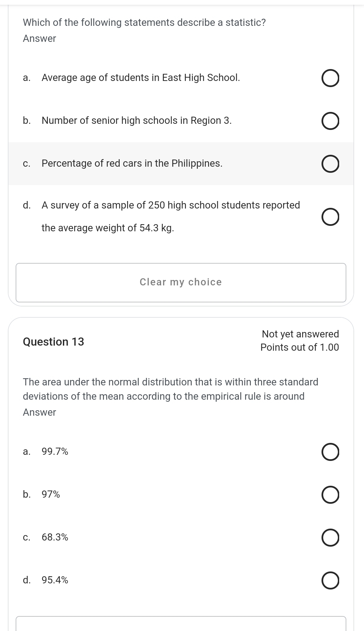
Task: Click the Question 13 heading
Action: pos(53,342)
